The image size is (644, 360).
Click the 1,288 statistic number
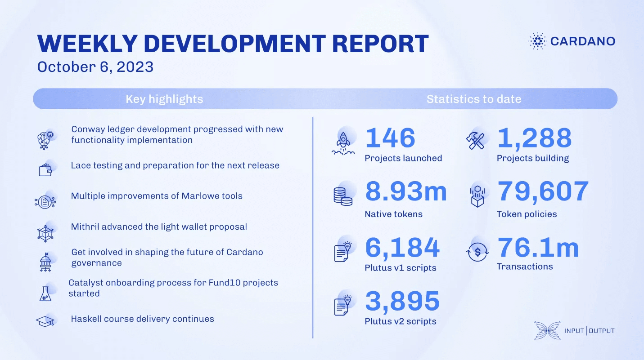point(535,138)
